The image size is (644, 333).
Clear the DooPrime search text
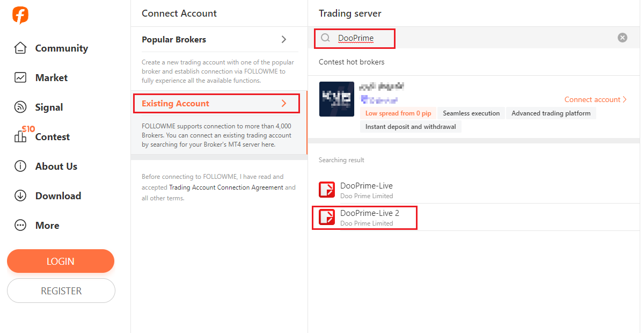click(622, 38)
